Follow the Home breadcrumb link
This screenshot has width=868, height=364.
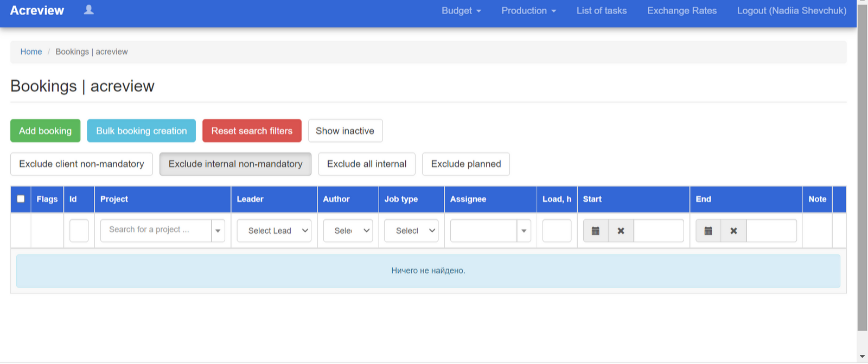click(x=31, y=52)
